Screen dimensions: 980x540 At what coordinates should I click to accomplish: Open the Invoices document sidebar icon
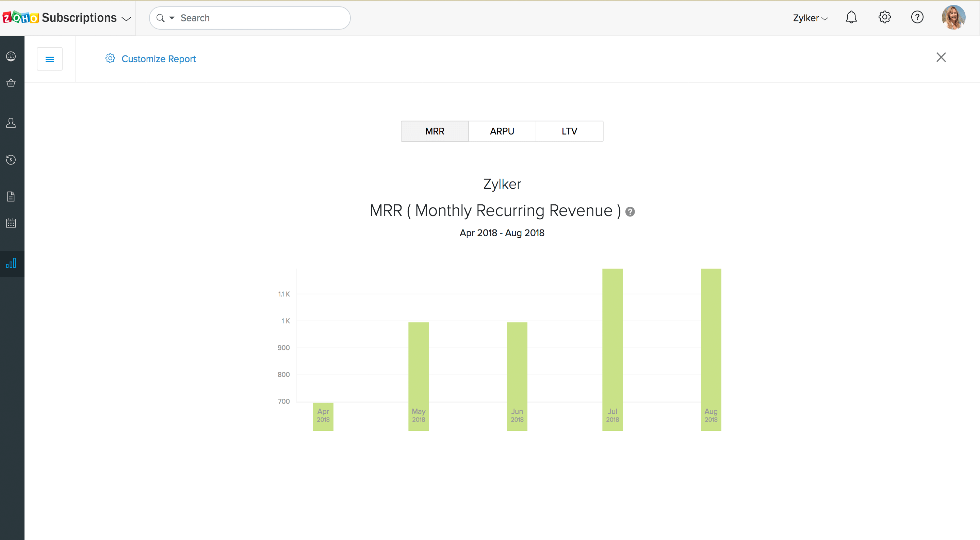tap(11, 196)
